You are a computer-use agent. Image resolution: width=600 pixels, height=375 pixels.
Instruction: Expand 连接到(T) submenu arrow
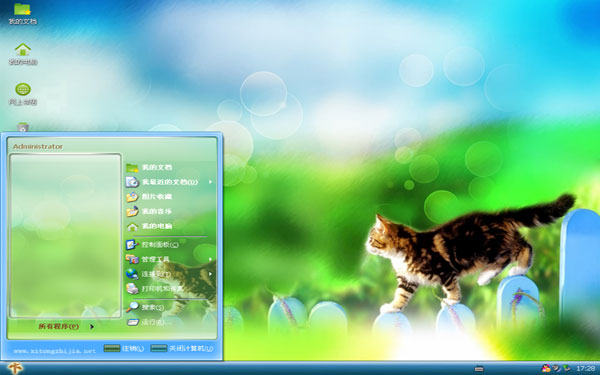click(x=210, y=274)
